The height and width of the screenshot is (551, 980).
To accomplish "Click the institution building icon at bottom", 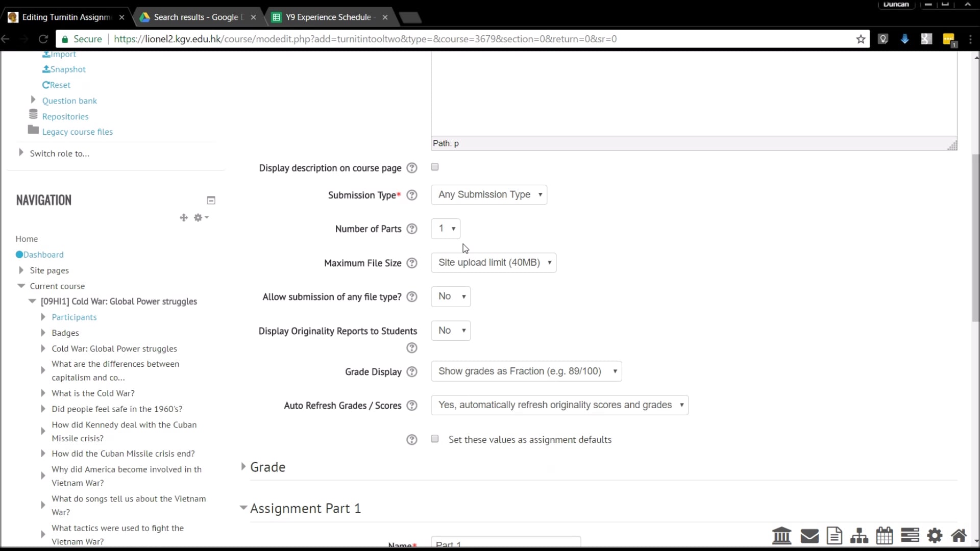I will click(782, 536).
